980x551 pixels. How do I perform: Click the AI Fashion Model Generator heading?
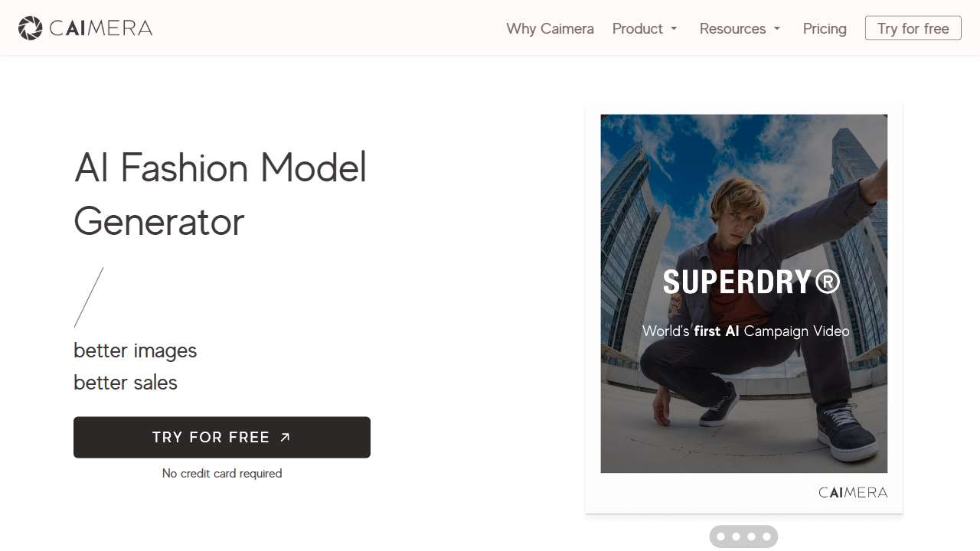point(220,194)
